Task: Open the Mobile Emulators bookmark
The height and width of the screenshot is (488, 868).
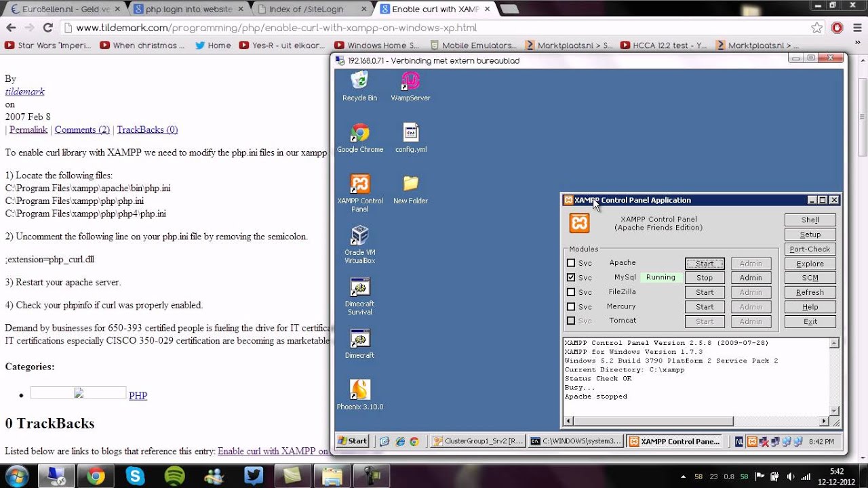Action: 473,45
